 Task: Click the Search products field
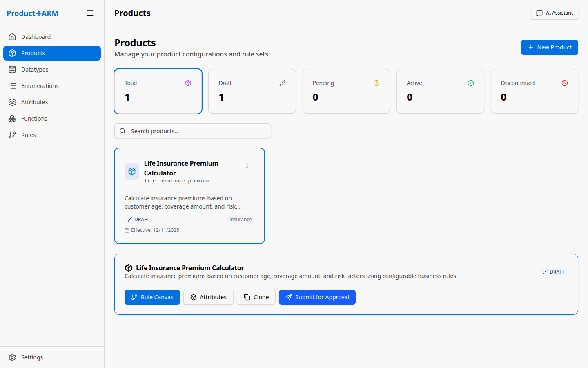tap(196, 131)
